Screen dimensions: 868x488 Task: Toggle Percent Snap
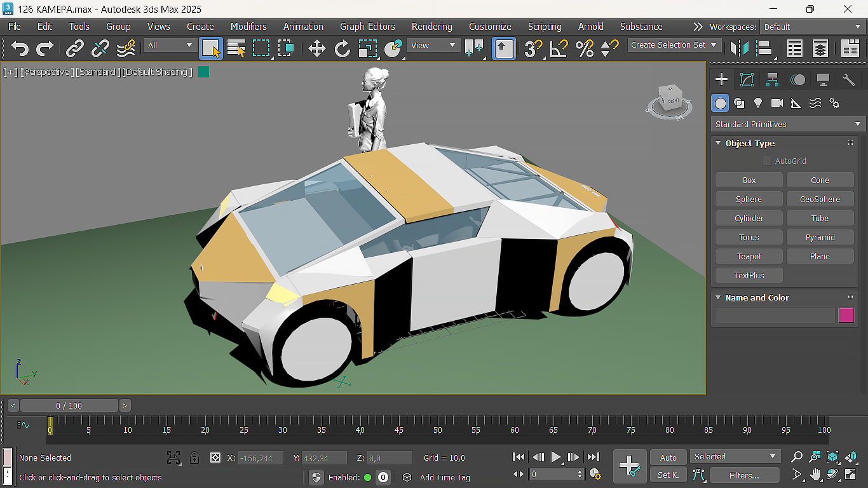pos(585,48)
